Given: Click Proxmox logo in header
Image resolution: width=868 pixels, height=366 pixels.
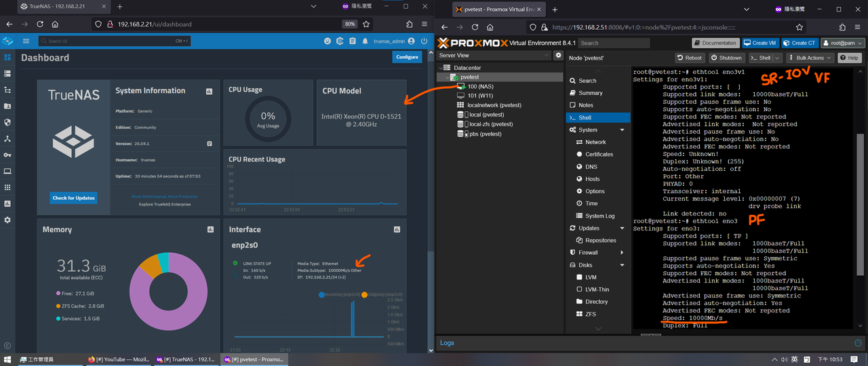Looking at the screenshot, I should (x=473, y=43).
